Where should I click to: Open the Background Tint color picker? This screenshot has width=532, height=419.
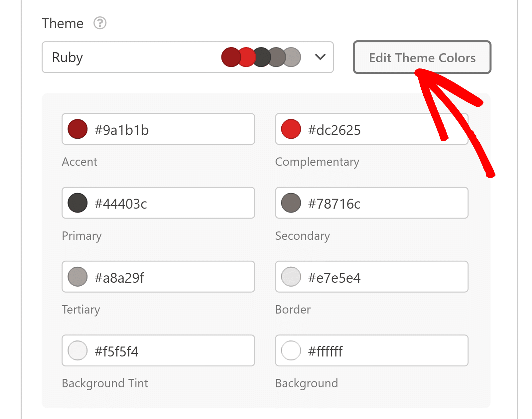tap(77, 350)
